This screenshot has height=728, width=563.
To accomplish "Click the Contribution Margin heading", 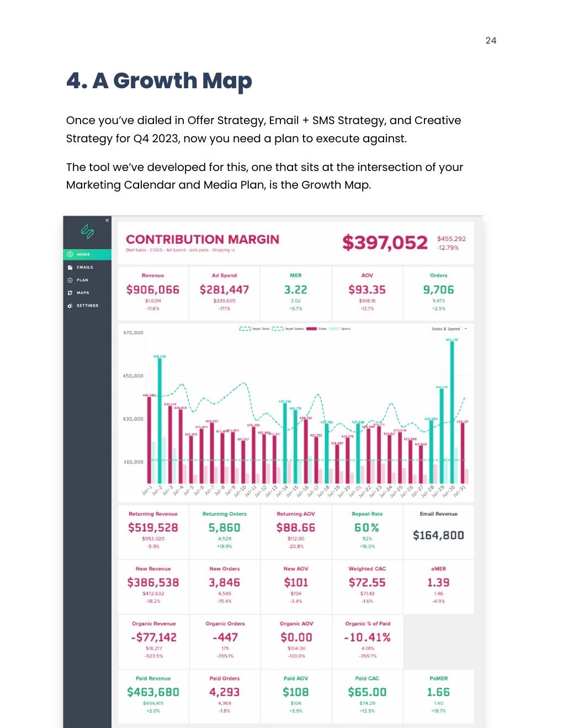I will (203, 239).
